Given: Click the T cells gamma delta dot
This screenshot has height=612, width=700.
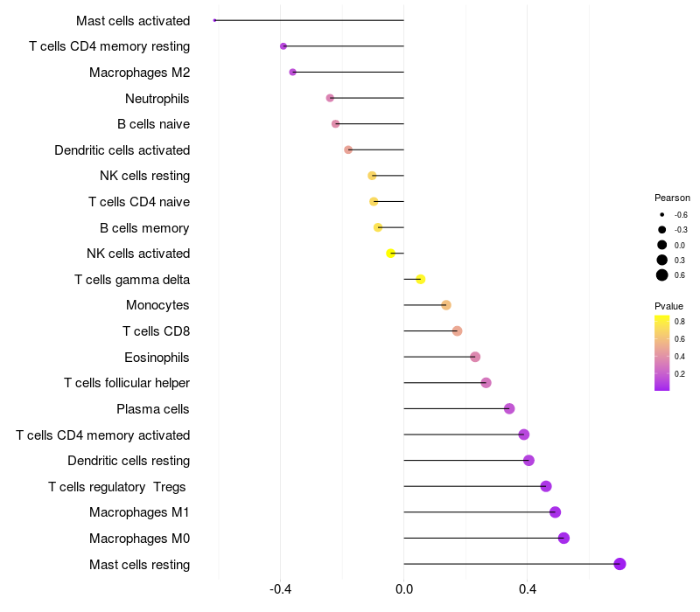Looking at the screenshot, I should [420, 279].
